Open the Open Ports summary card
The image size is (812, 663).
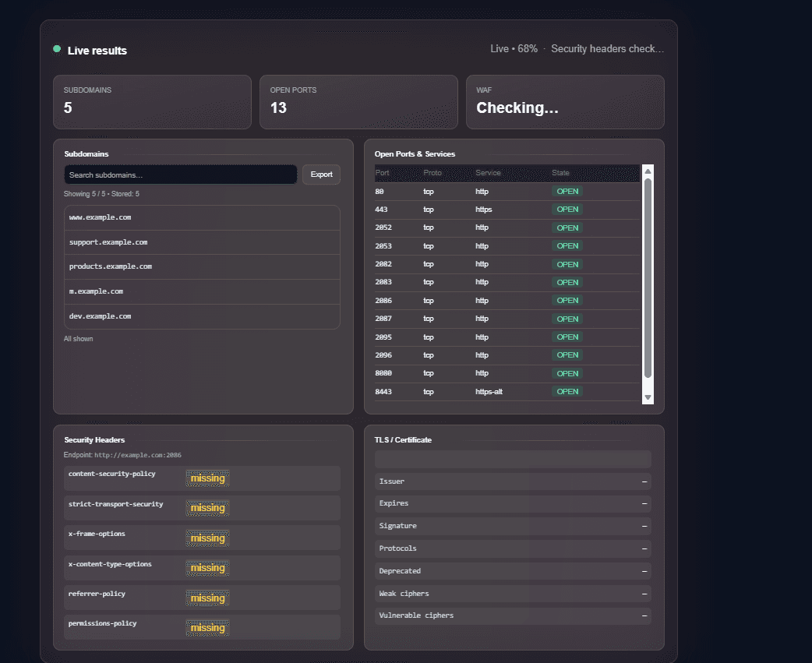pyautogui.click(x=358, y=102)
